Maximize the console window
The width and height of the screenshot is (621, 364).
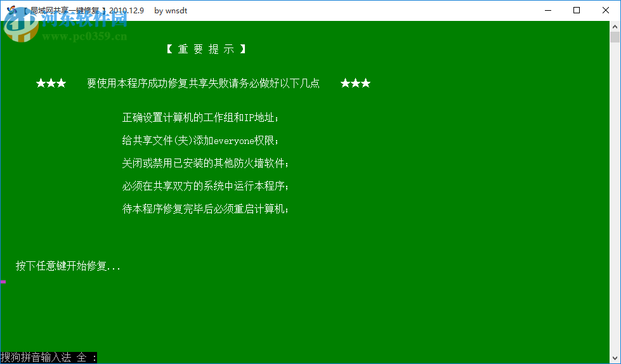(x=577, y=10)
